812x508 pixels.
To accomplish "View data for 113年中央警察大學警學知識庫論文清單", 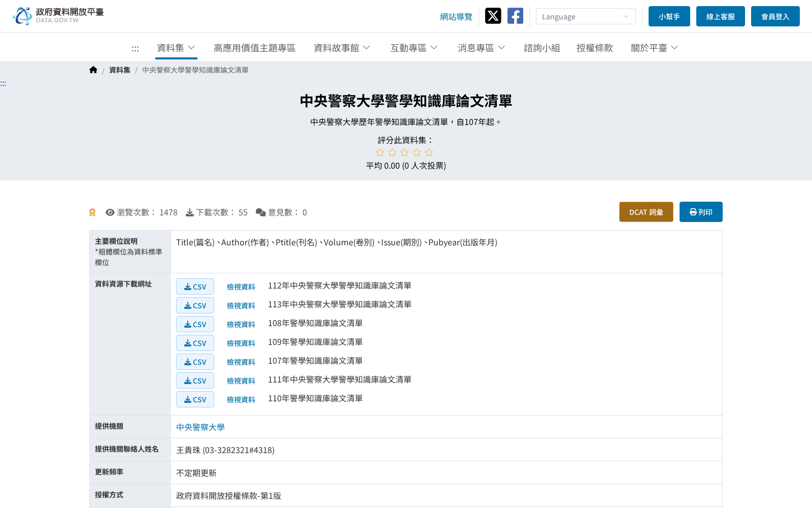I will (x=241, y=306).
